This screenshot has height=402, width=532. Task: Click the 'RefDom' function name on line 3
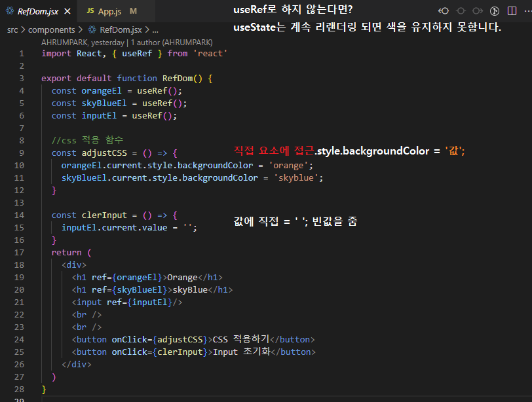coord(178,79)
